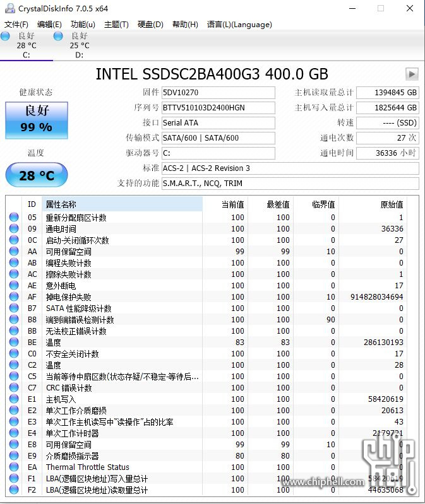This screenshot has width=425, height=504.
Task: Click status icon for attribute C0 不安全关闭计数
Action: [14, 354]
